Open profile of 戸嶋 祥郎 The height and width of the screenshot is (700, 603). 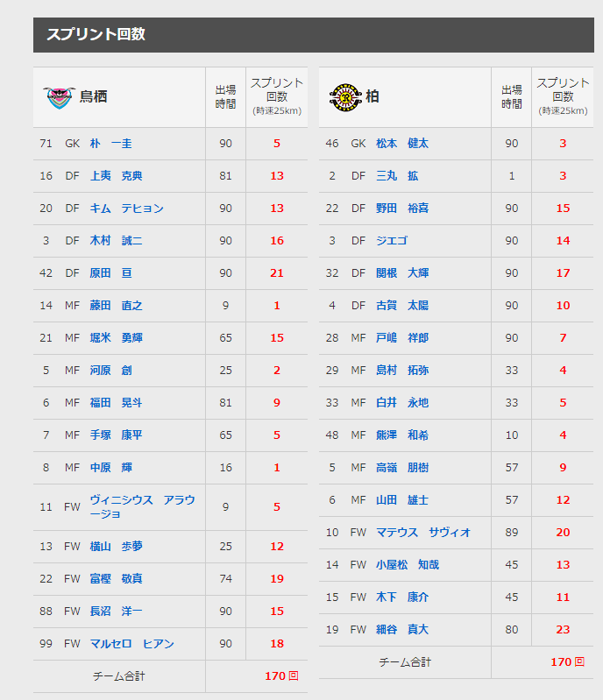(x=402, y=338)
